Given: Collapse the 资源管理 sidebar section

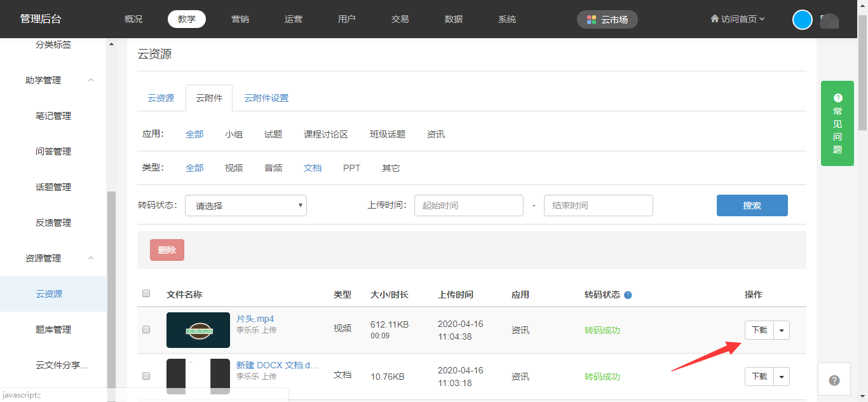Looking at the screenshot, I should point(90,258).
